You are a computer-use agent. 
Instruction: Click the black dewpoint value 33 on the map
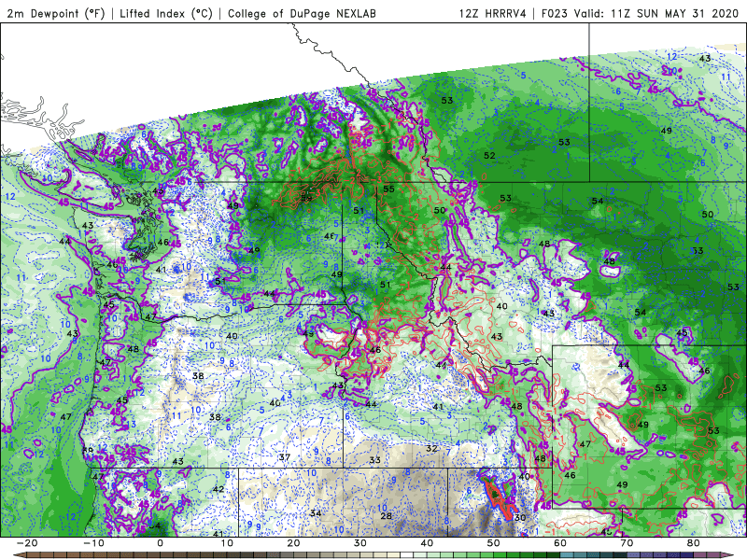pyautogui.click(x=375, y=460)
